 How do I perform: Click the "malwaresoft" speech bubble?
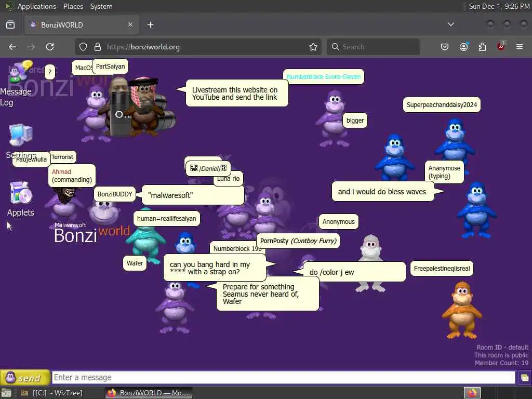pos(193,195)
